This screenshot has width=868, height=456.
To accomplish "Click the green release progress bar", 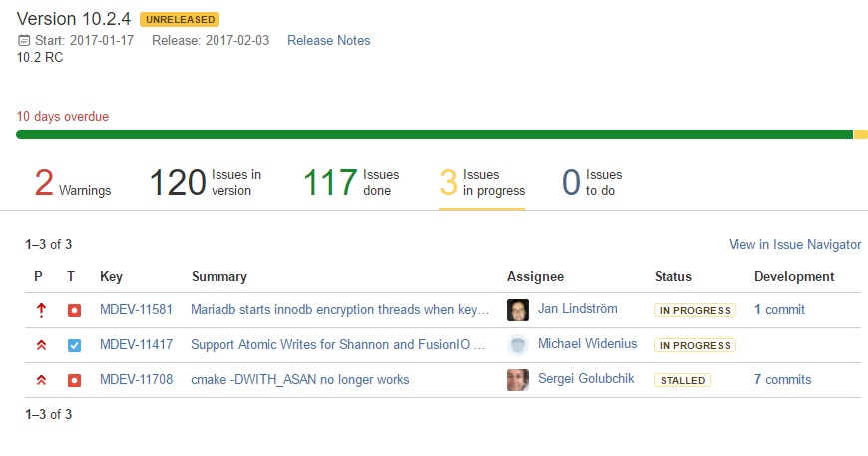I will tap(435, 134).
